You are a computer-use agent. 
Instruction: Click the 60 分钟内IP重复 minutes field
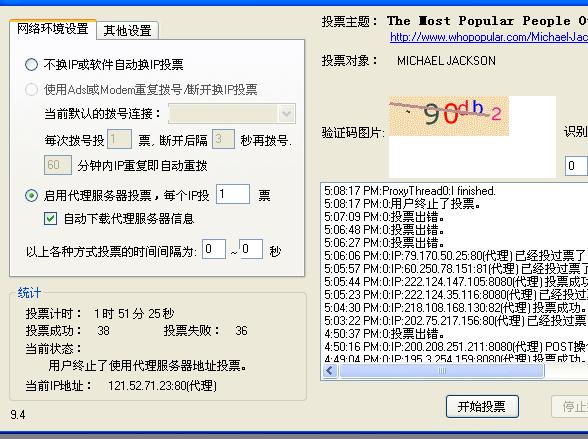pyautogui.click(x=58, y=165)
